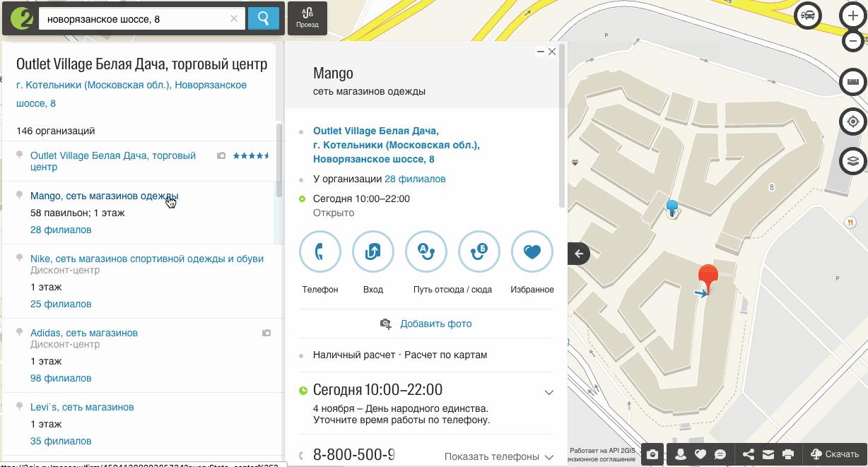Clear the search field text

pos(234,19)
